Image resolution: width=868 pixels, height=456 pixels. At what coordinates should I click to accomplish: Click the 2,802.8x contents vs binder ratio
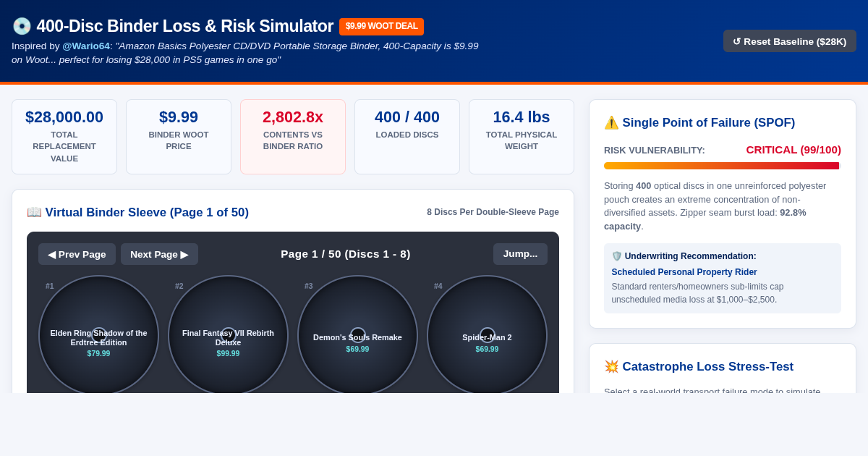(293, 137)
